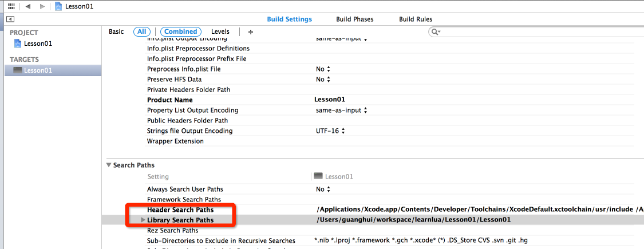The height and width of the screenshot is (249, 644).
Task: Click the build settings search field
Action: click(538, 32)
